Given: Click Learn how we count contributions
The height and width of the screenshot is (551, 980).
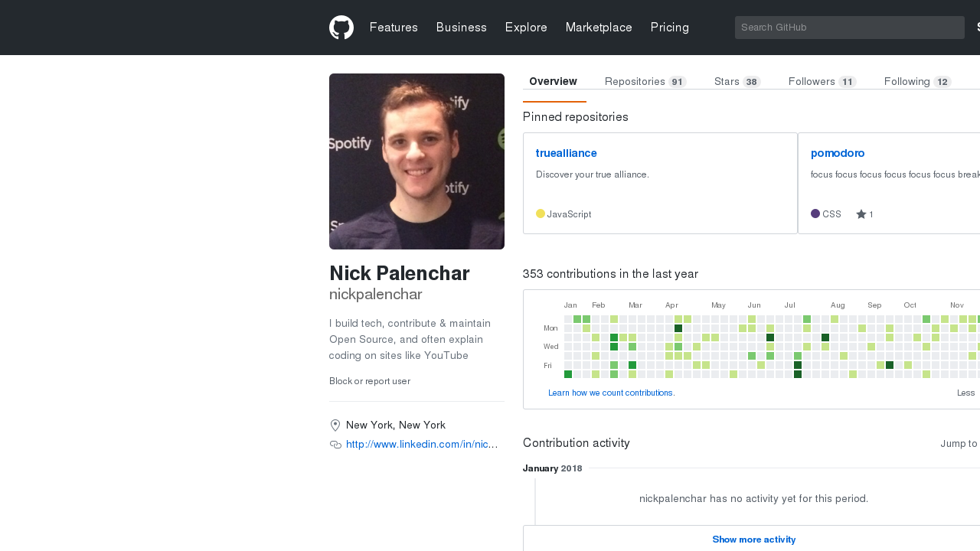Looking at the screenshot, I should 612,393.
